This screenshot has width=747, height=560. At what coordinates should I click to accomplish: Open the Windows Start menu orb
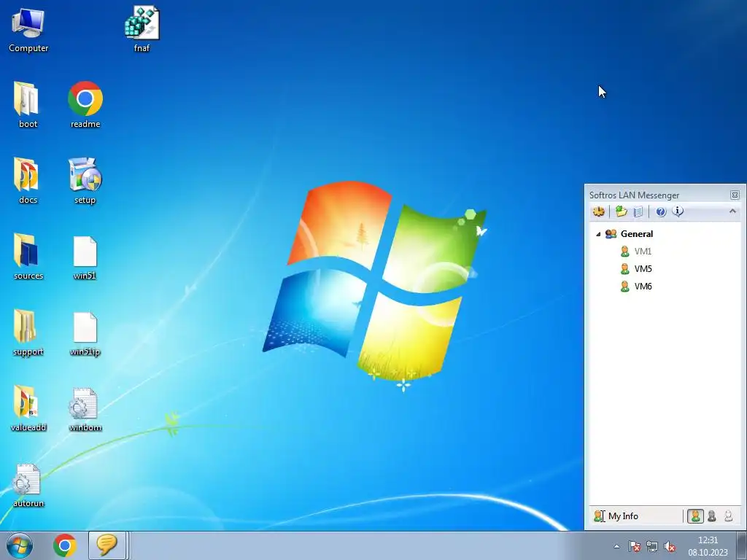click(x=20, y=545)
